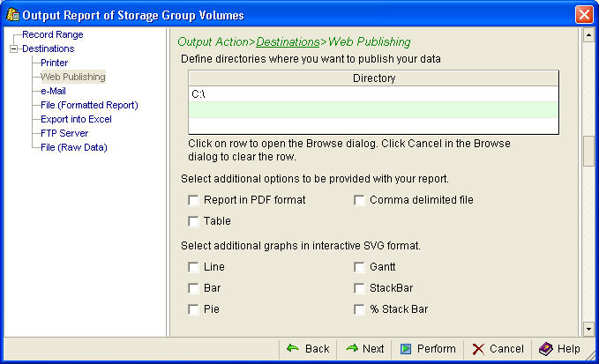Image resolution: width=599 pixels, height=364 pixels.
Task: Tick the Table checkbox
Action: point(194,221)
